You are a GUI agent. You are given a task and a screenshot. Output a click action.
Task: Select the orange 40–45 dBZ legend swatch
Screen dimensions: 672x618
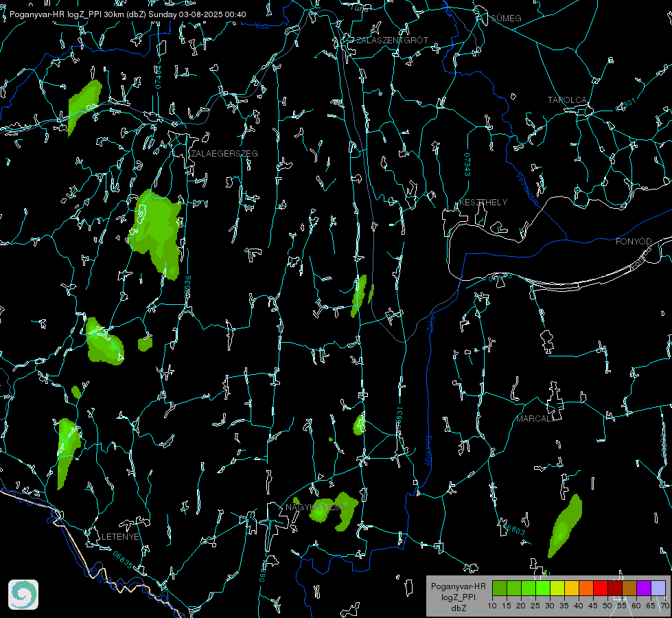tap(586, 588)
